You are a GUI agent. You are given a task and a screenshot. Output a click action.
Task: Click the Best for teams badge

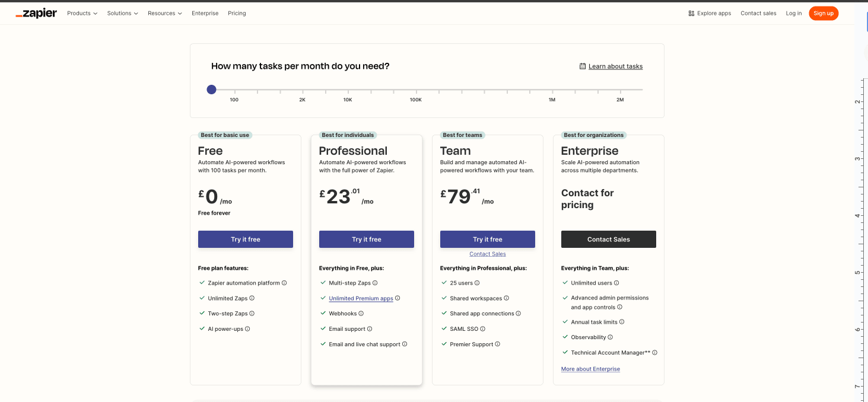tap(463, 135)
